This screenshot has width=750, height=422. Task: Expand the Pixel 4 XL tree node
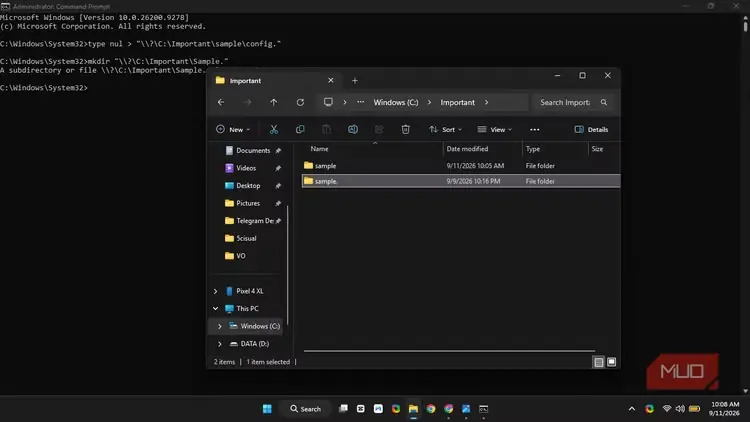[215, 291]
